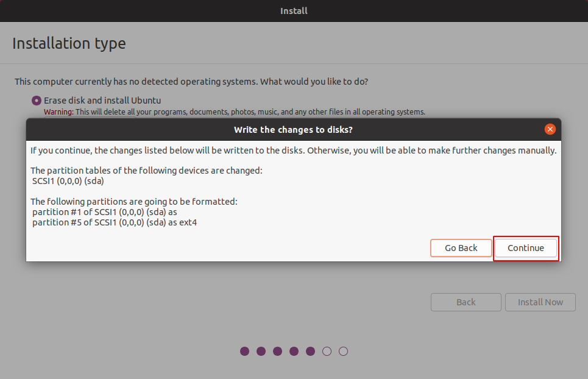Click the 'Installation type' heading
The image size is (588, 379).
point(69,44)
